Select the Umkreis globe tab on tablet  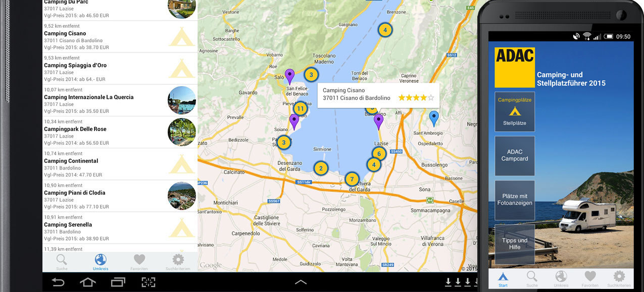click(x=101, y=262)
